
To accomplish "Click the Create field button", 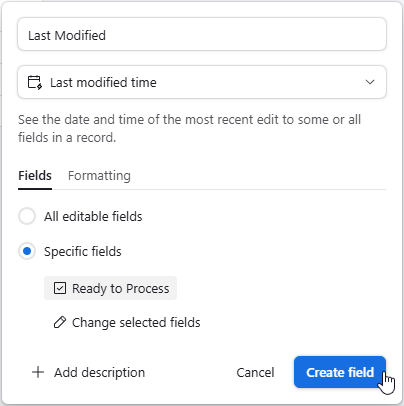I will pos(340,372).
